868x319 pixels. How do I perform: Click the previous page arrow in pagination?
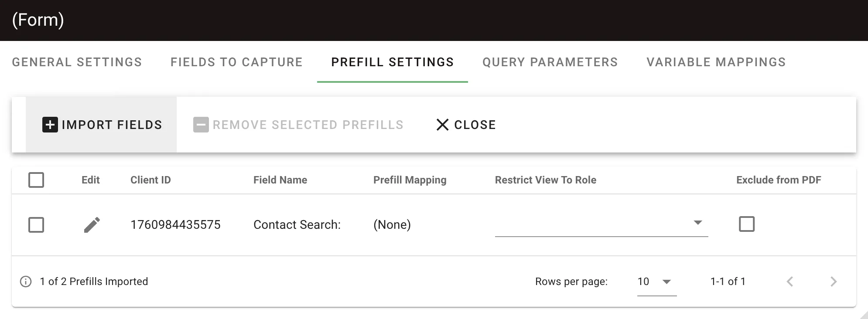pos(790,282)
